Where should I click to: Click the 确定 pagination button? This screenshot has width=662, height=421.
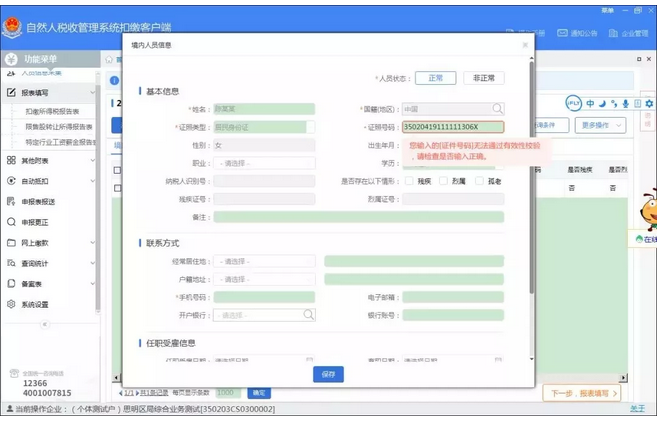pos(259,393)
